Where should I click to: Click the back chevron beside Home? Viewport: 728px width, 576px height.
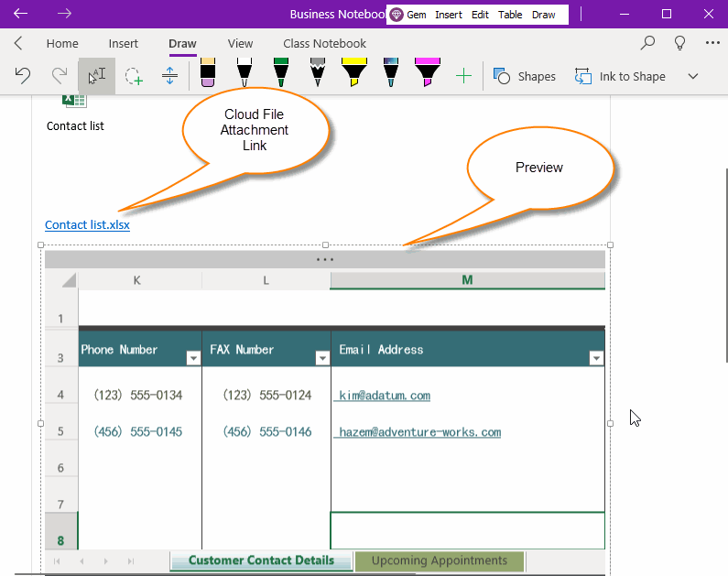[x=18, y=43]
